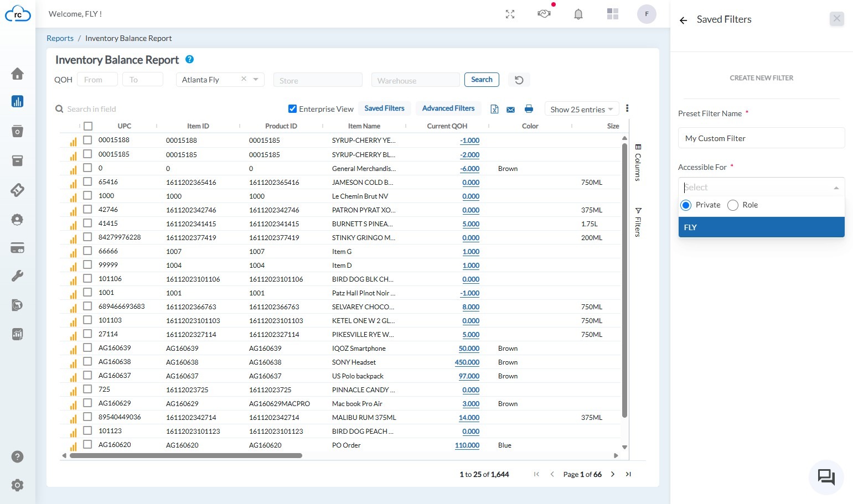Jump to last page arrow

[x=628, y=474]
